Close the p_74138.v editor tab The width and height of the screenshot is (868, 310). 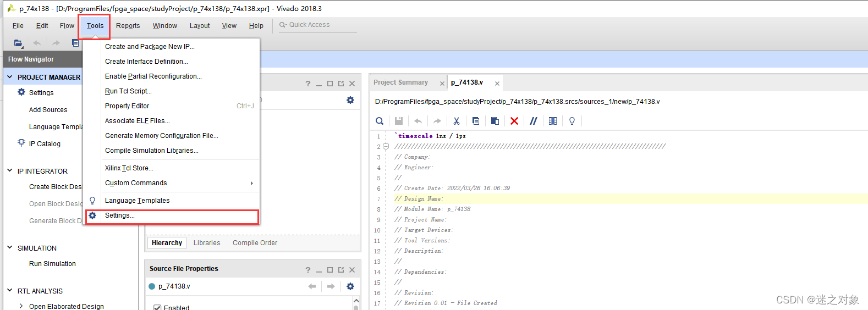click(497, 84)
